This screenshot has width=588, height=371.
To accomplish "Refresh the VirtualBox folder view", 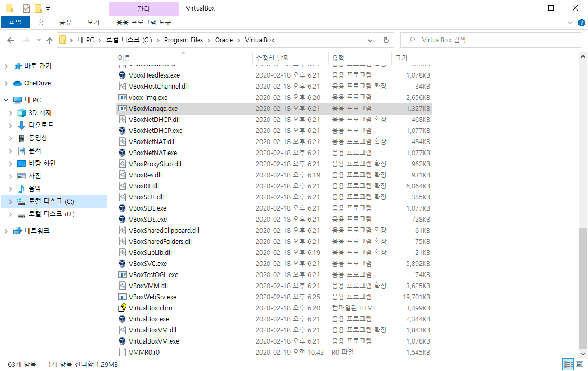I will (386, 40).
